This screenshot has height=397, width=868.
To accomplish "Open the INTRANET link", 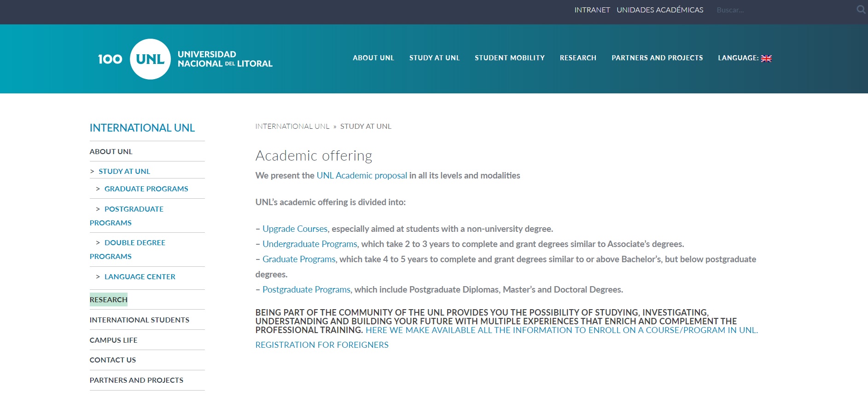I will click(x=592, y=10).
